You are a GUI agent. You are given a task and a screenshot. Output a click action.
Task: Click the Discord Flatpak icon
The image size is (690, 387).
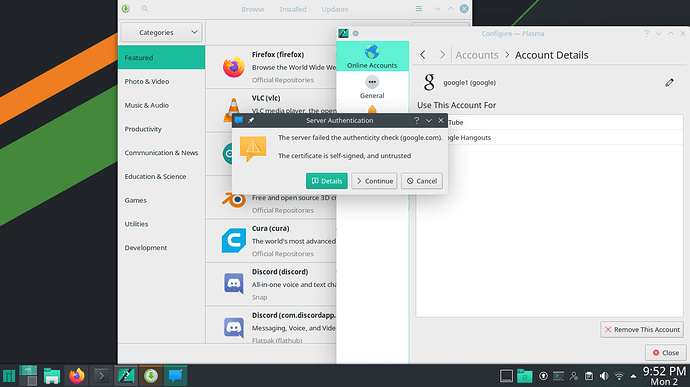234,327
